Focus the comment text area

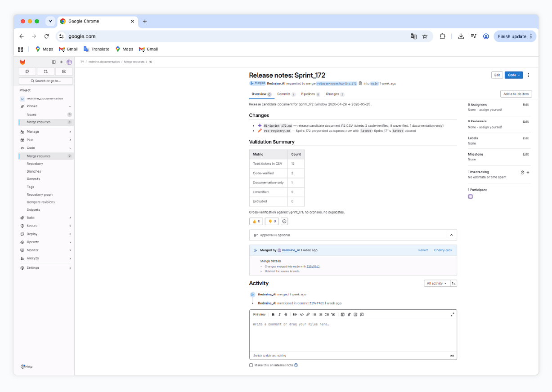click(x=353, y=335)
